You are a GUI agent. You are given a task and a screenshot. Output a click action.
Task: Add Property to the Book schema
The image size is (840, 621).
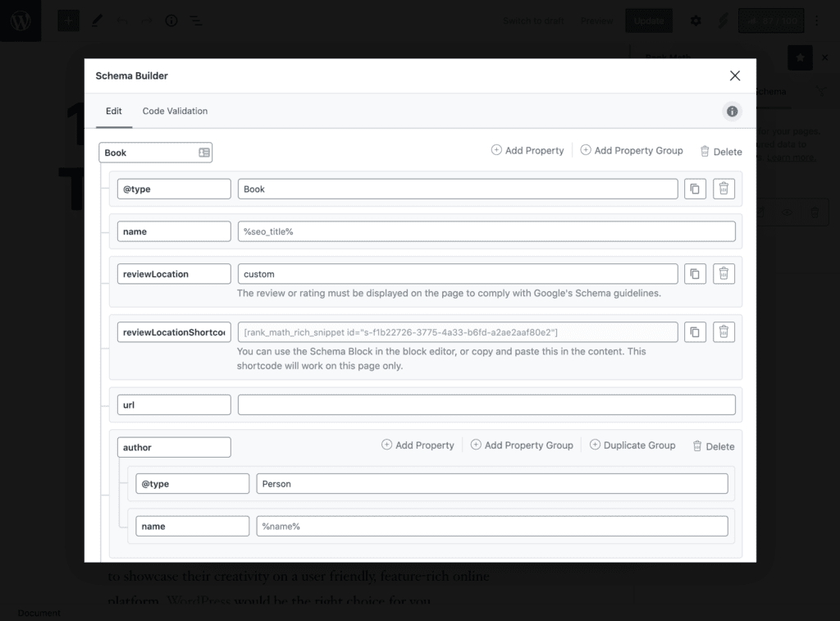pos(527,151)
